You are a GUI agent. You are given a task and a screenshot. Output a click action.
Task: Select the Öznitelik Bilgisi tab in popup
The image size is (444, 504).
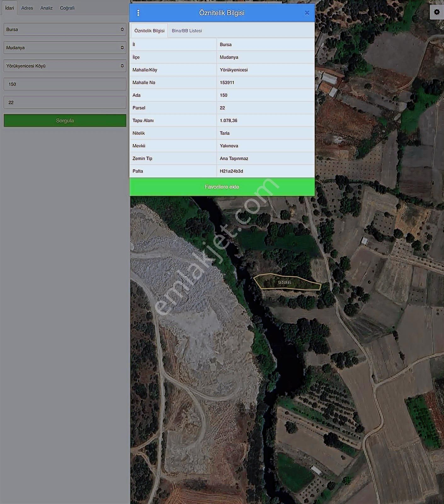pos(149,31)
